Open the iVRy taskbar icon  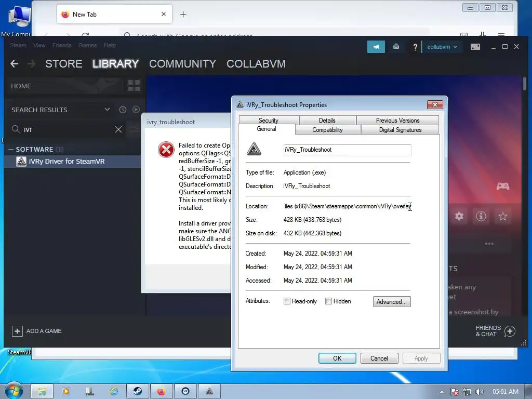click(x=209, y=392)
